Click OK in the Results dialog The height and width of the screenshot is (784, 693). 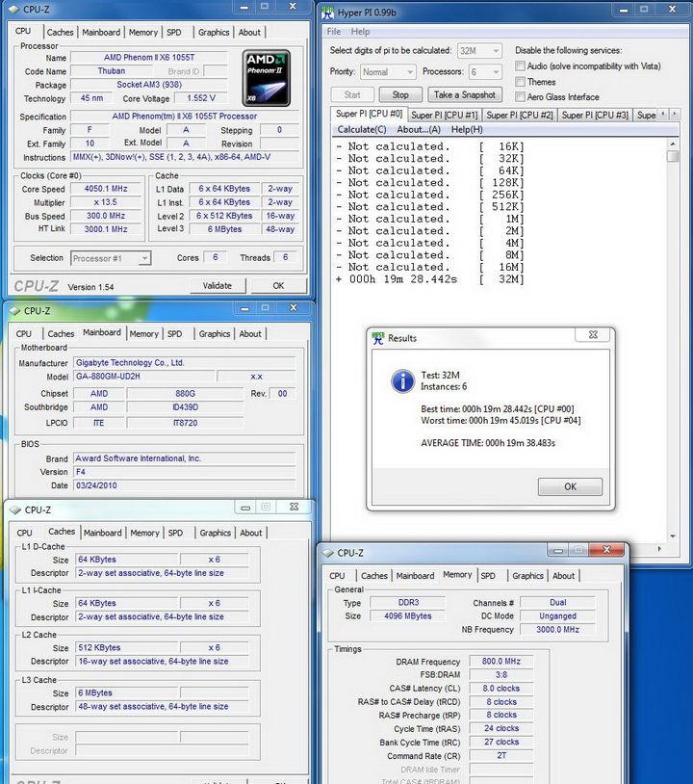point(570,486)
